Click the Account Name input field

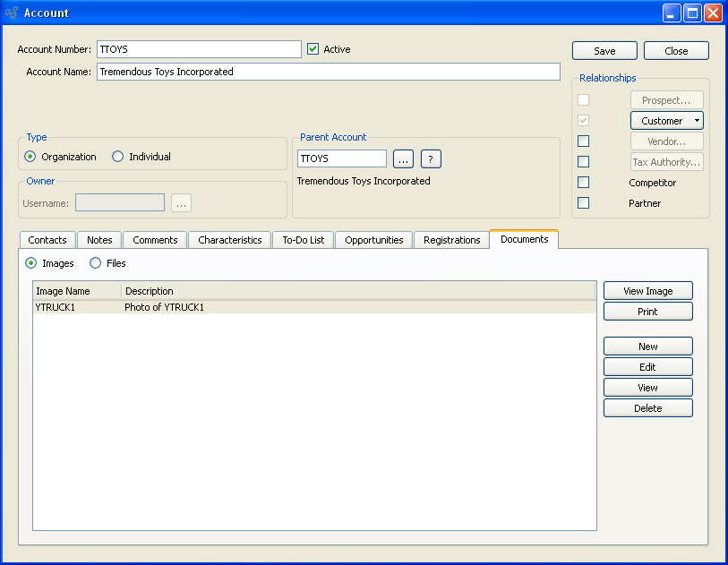(328, 72)
